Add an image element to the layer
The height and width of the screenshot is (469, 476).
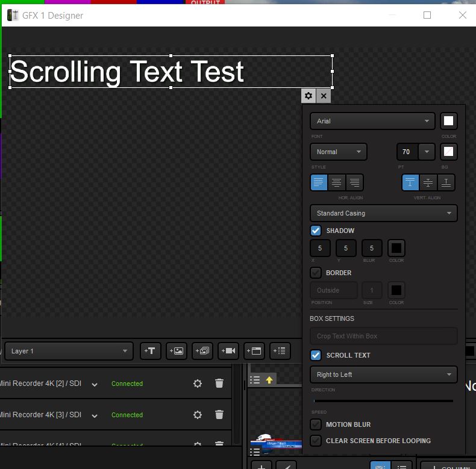point(177,351)
